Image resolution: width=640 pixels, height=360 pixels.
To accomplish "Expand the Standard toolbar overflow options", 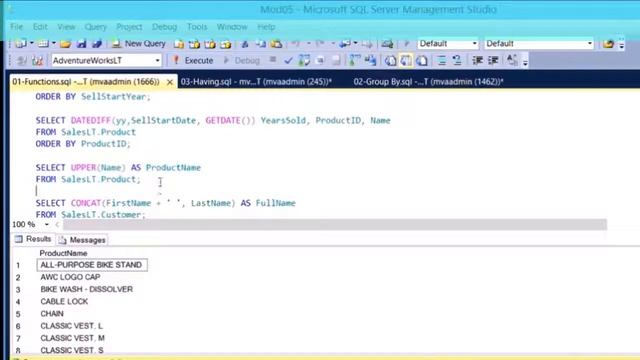I will (x=621, y=44).
